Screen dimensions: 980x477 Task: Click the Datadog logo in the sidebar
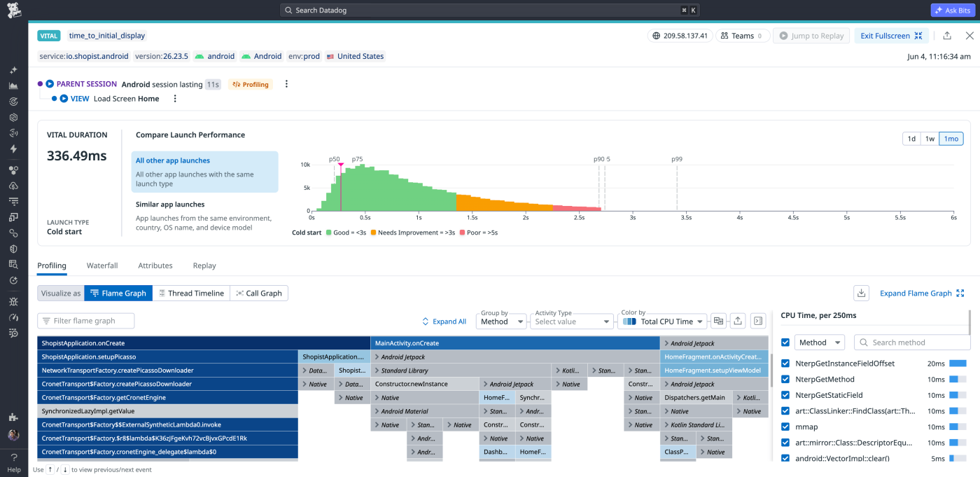(x=13, y=10)
